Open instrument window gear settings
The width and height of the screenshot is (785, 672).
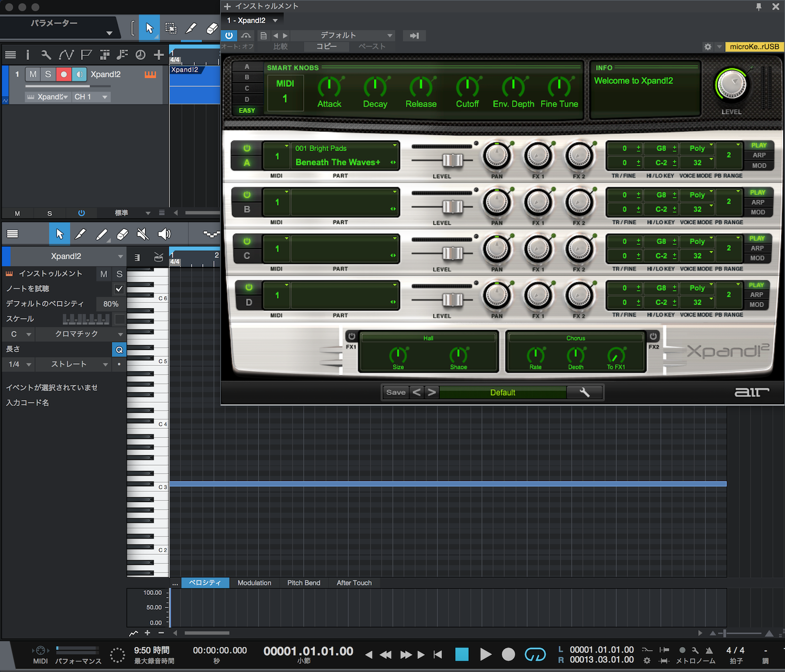(707, 47)
